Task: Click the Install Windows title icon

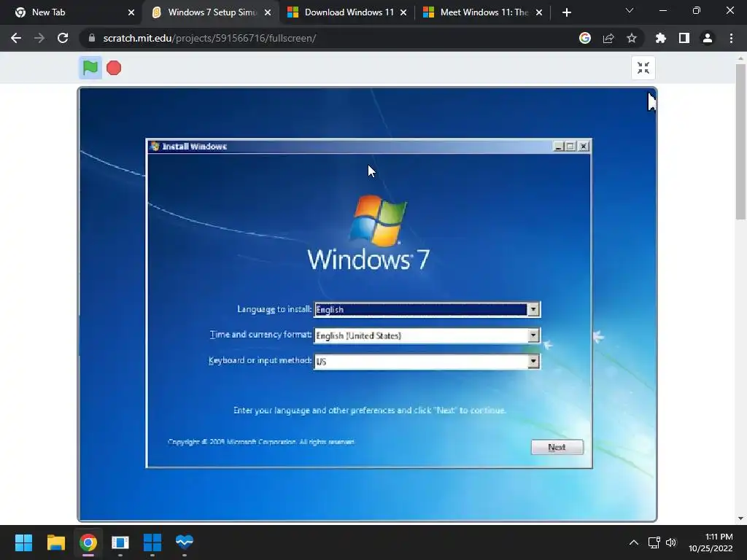Action: (x=155, y=146)
